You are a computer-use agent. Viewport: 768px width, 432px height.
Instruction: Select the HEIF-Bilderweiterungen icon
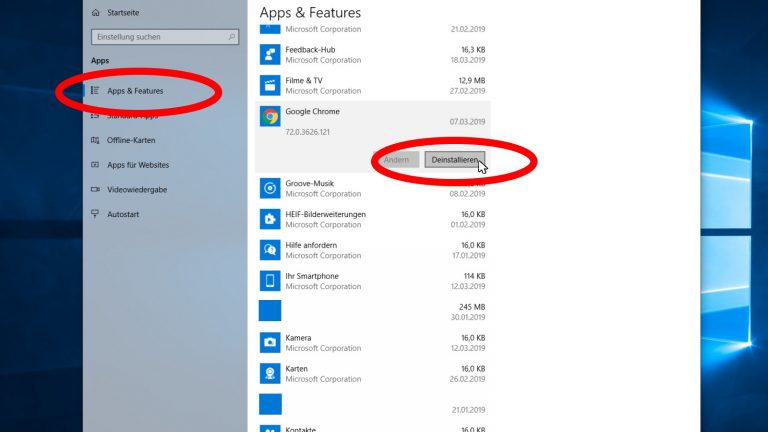click(x=270, y=219)
